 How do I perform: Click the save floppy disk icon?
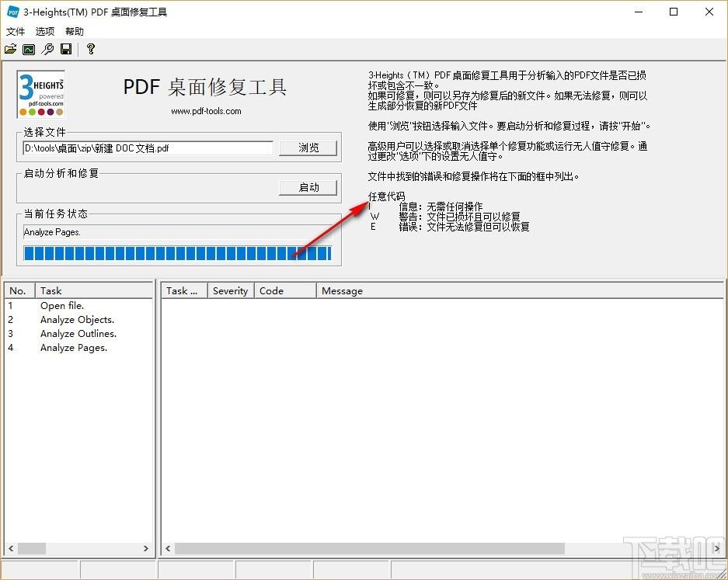point(66,49)
